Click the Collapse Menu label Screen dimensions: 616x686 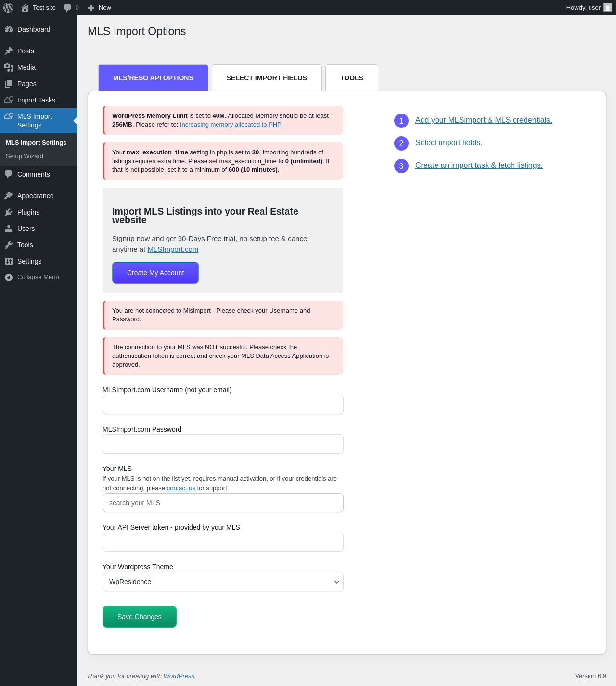point(38,277)
